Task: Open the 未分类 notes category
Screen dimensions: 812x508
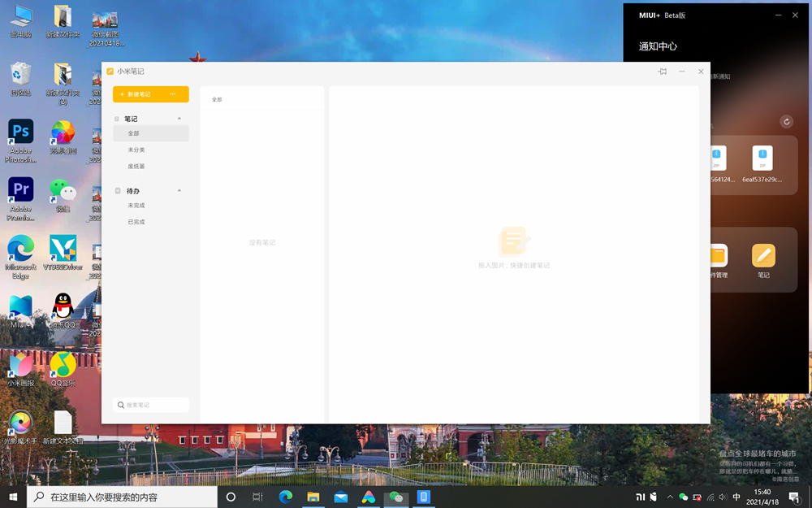Action: (136, 150)
